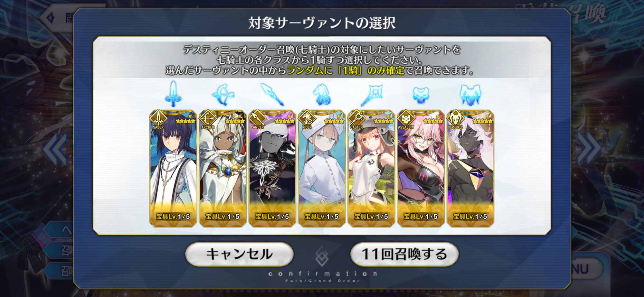
Task: Open the Berserker servant card
Action: [x=470, y=168]
